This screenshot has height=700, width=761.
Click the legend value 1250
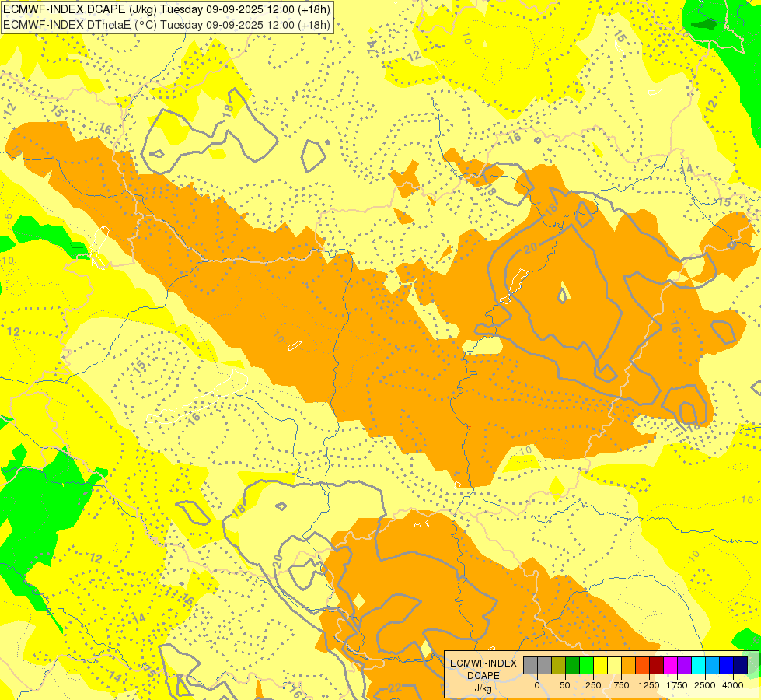click(649, 685)
